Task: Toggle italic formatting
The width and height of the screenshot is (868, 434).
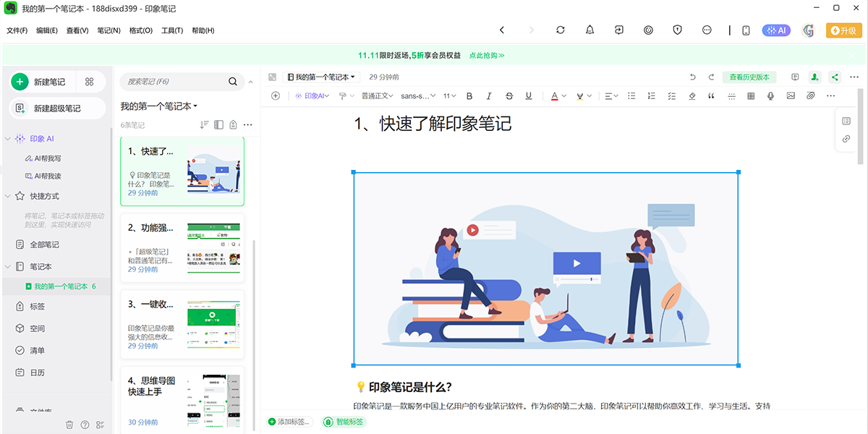Action: pyautogui.click(x=489, y=95)
